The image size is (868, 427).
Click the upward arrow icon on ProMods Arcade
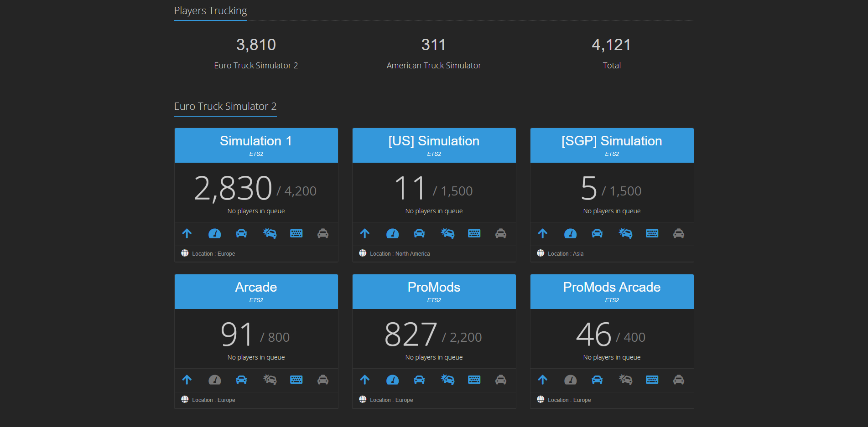coord(543,380)
